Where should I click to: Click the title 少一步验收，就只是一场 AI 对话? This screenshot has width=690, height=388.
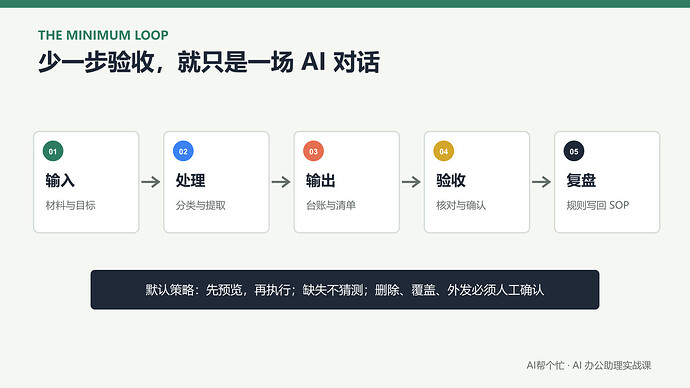pos(209,62)
